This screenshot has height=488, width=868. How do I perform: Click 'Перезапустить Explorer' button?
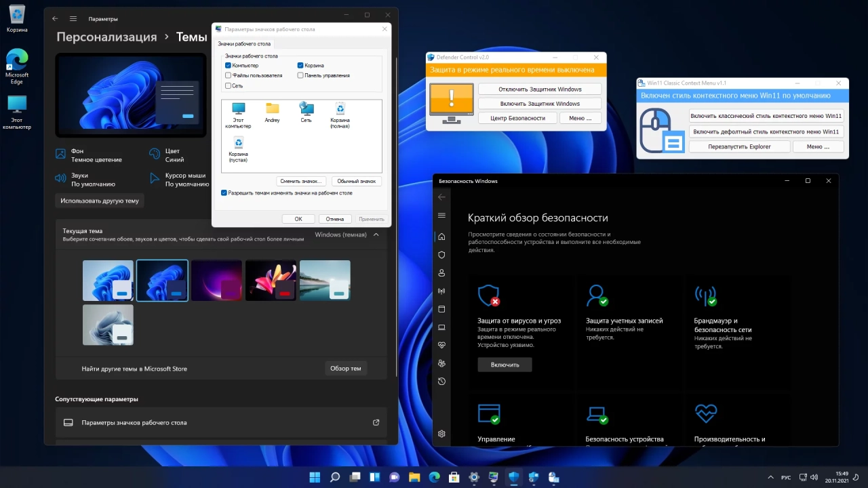tap(740, 146)
